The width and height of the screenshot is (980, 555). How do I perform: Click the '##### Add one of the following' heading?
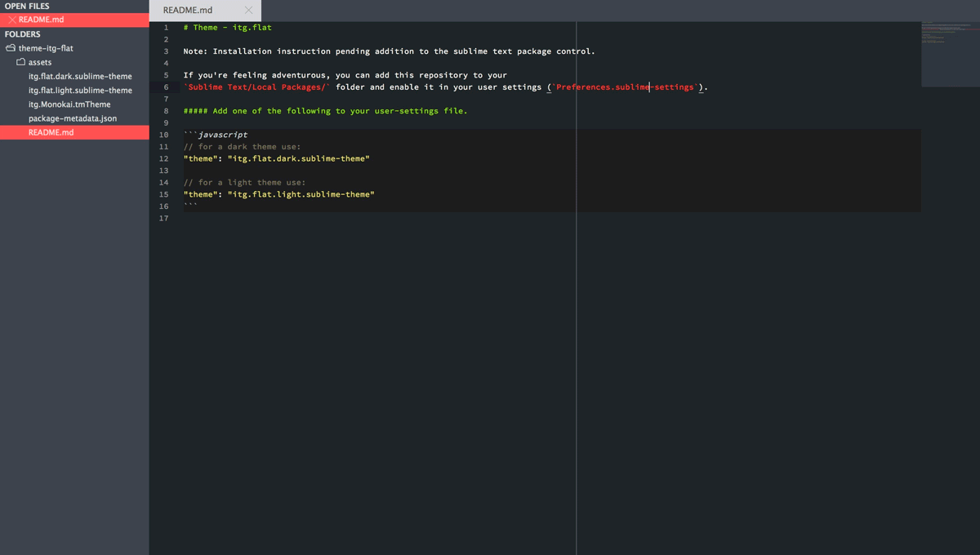tap(326, 111)
